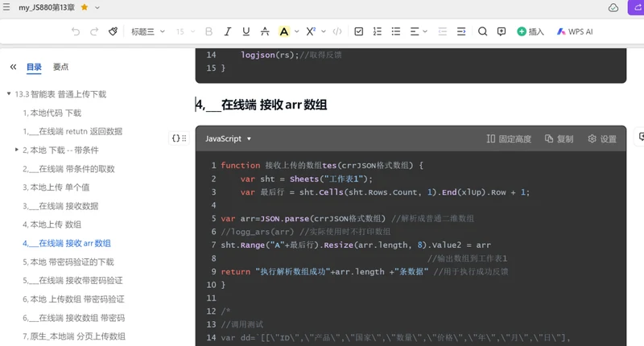
Task: Go to outline item 4, 本地上传 数组
Action: coord(52,224)
